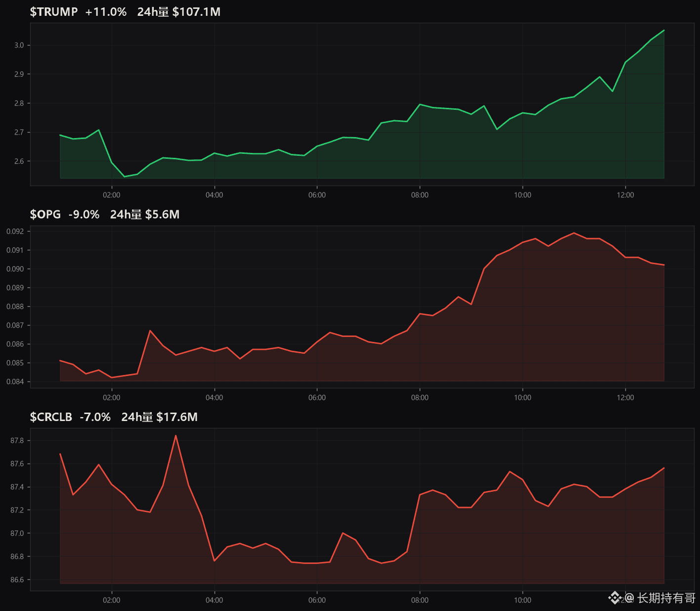Click 12:00 on the $OPG time axis
The height and width of the screenshot is (611, 700).
(x=625, y=397)
